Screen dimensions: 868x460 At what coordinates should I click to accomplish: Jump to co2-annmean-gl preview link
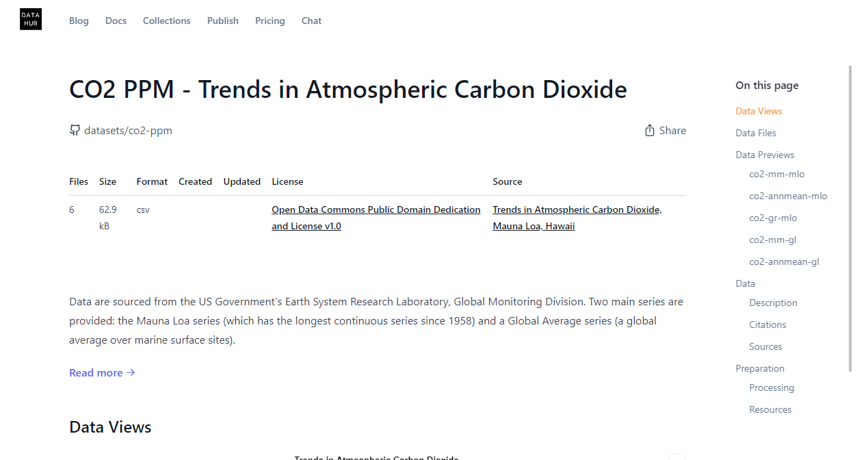click(784, 261)
